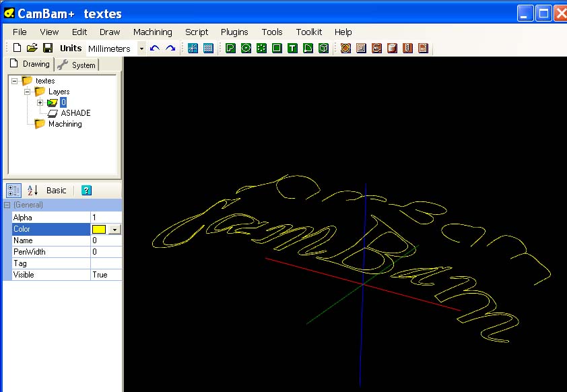This screenshot has width=567, height=392.
Task: Select the 3D surface cube tool
Action: pos(323,48)
